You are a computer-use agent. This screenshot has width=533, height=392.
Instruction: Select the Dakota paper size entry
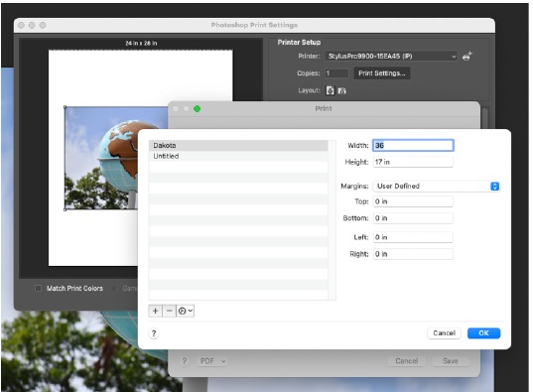point(238,146)
